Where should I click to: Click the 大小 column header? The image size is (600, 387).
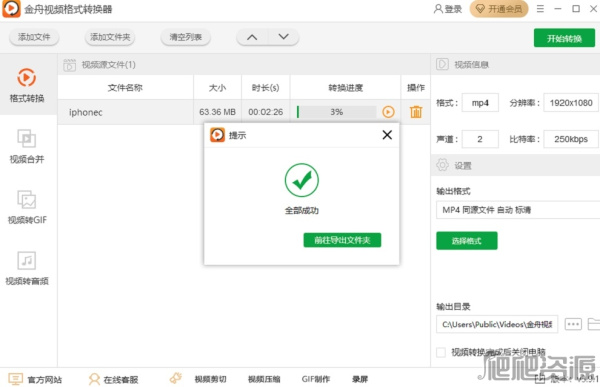click(x=217, y=88)
